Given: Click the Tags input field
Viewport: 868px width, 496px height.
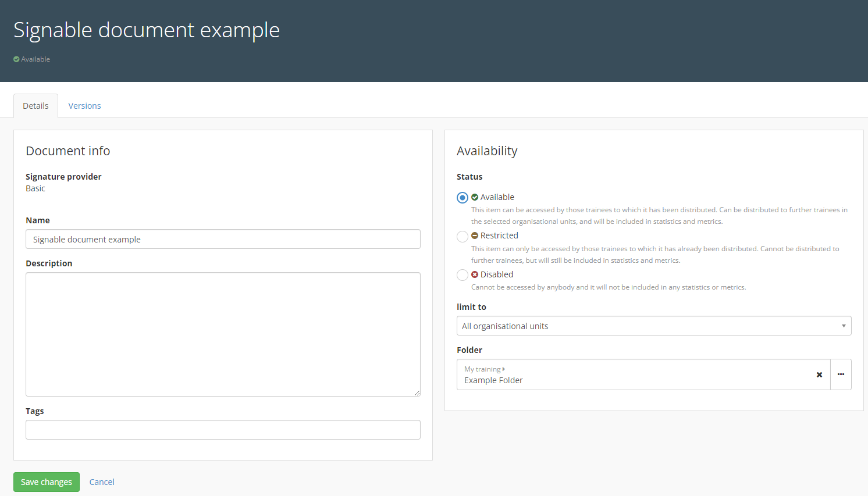Looking at the screenshot, I should coord(223,430).
